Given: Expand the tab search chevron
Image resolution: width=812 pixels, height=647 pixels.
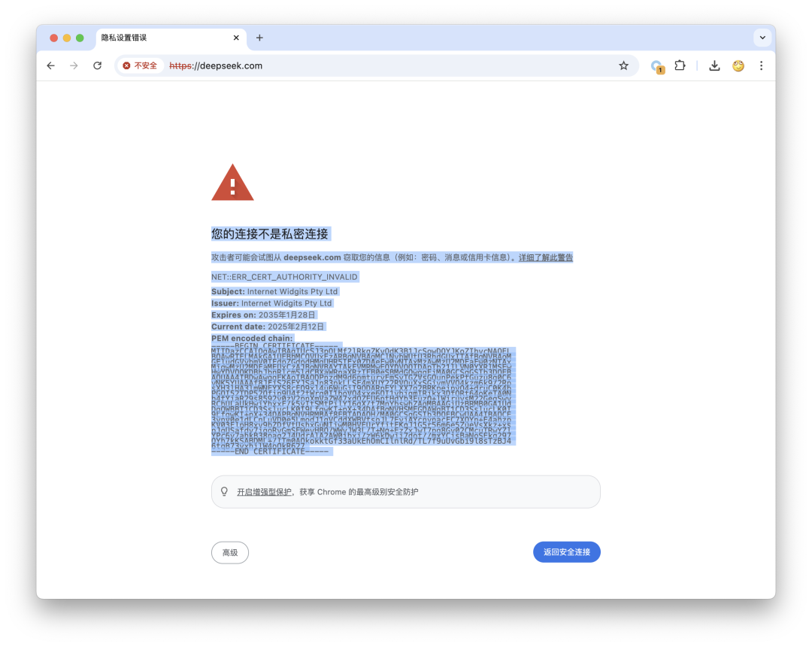Looking at the screenshot, I should [x=762, y=38].
